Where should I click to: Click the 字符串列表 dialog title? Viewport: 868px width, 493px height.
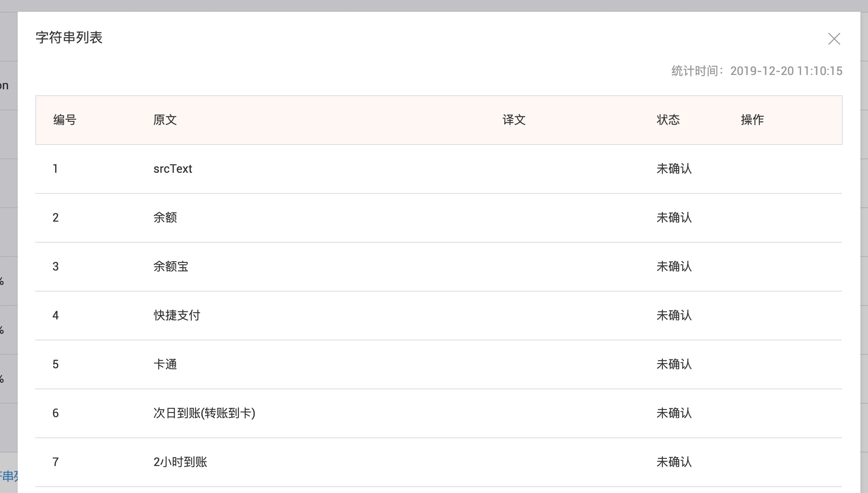click(x=69, y=38)
